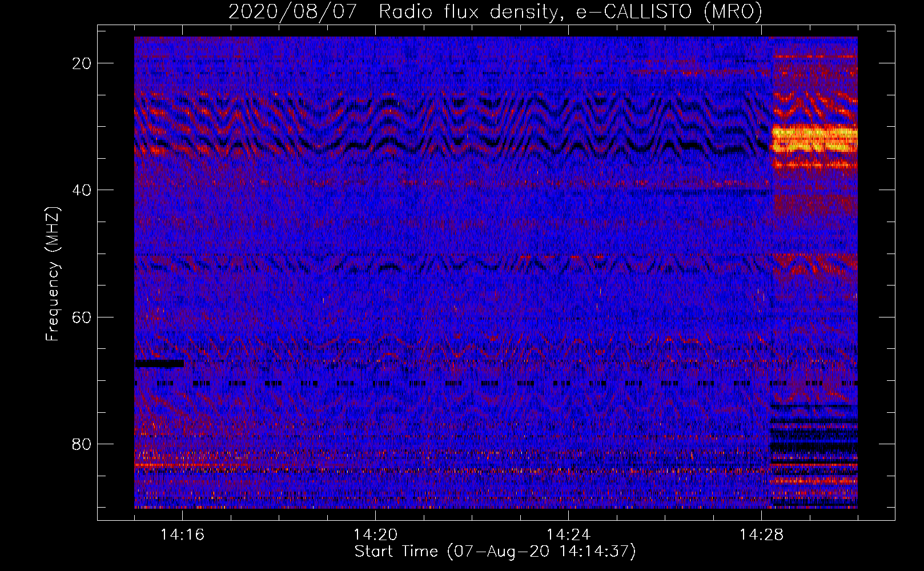This screenshot has width=924, height=571.
Task: Click the 14:28 time tick label
Action: coord(761,534)
